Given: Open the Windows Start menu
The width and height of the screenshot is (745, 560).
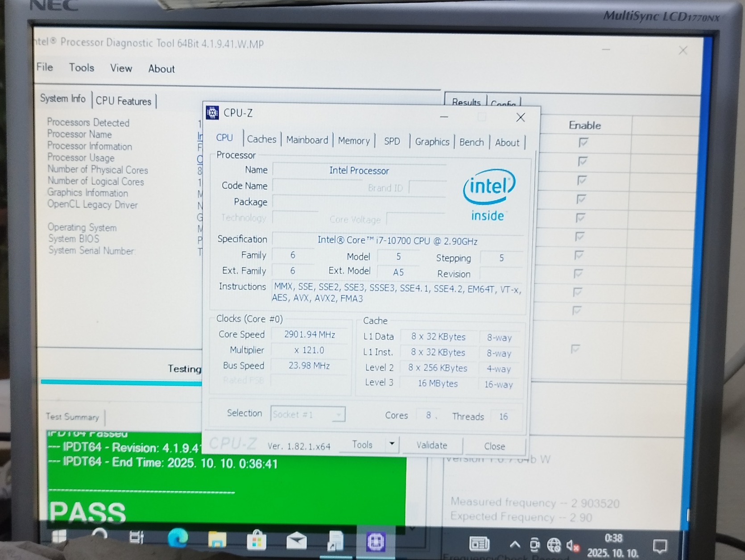Looking at the screenshot, I should tap(59, 537).
